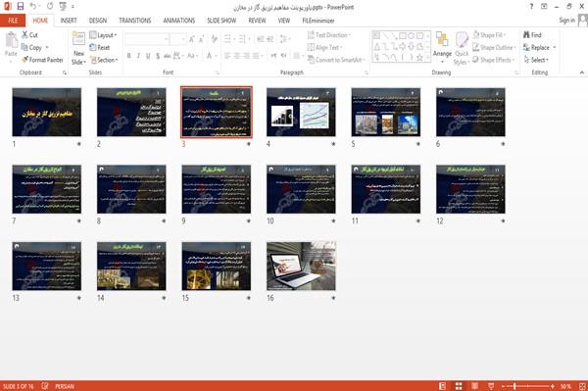
Task: Click the zoom out minus button
Action: pos(504,386)
